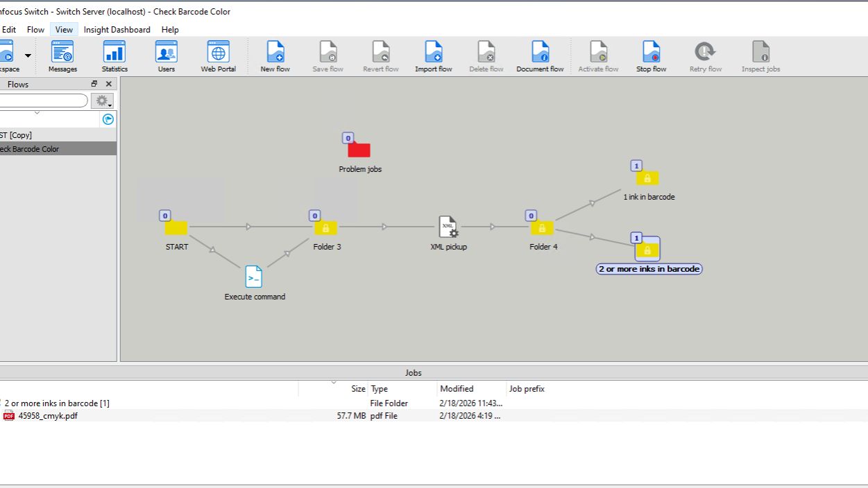Open the Flows search settings gear dropdown
Screen dimensions: 868x488
[102, 101]
